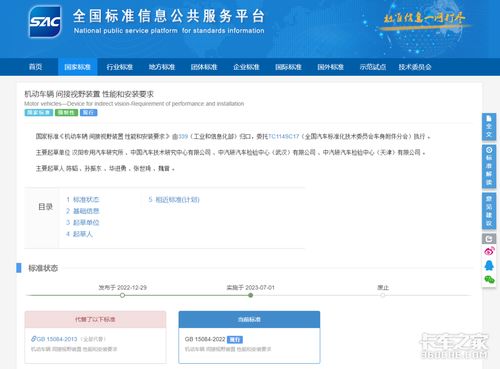This screenshot has width=500, height=369.
Task: Select the 国外标准 nav tab
Action: coord(331,67)
